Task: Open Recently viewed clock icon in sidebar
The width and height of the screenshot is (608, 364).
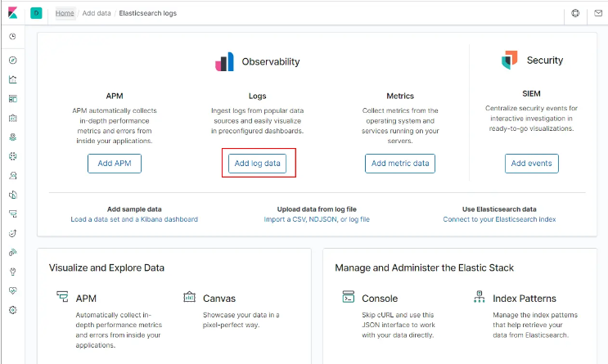Action: pos(13,37)
